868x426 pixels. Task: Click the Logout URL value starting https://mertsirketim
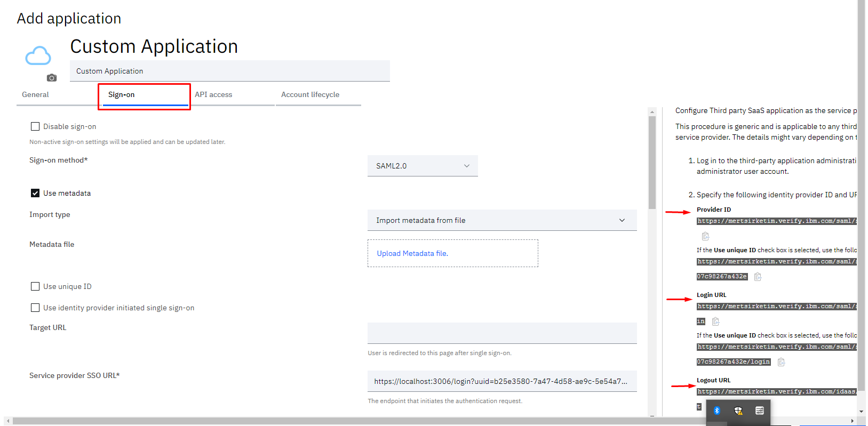[x=776, y=392]
